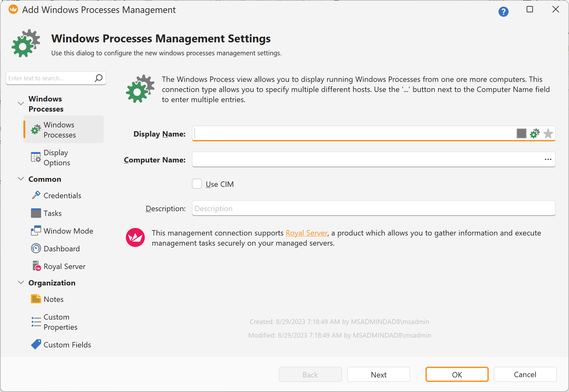Click the Window Mode icon

click(x=36, y=230)
